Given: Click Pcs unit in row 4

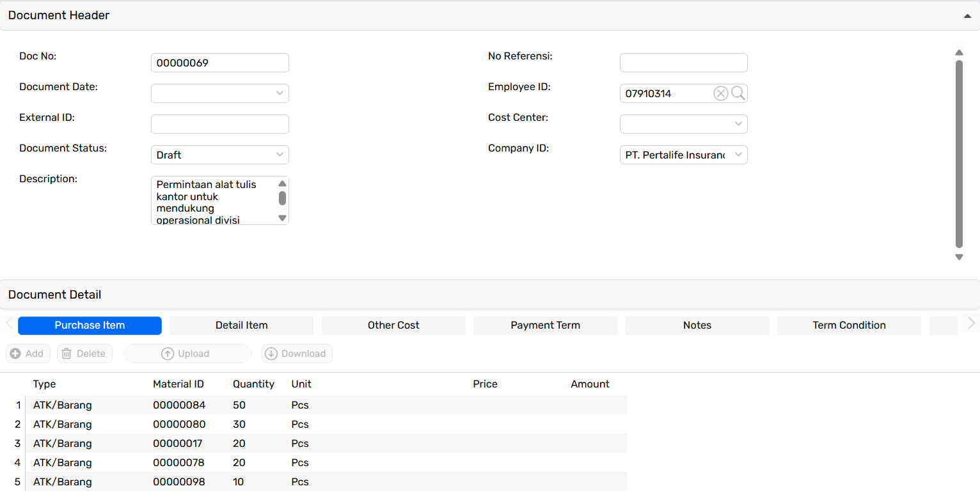Looking at the screenshot, I should coord(300,463).
